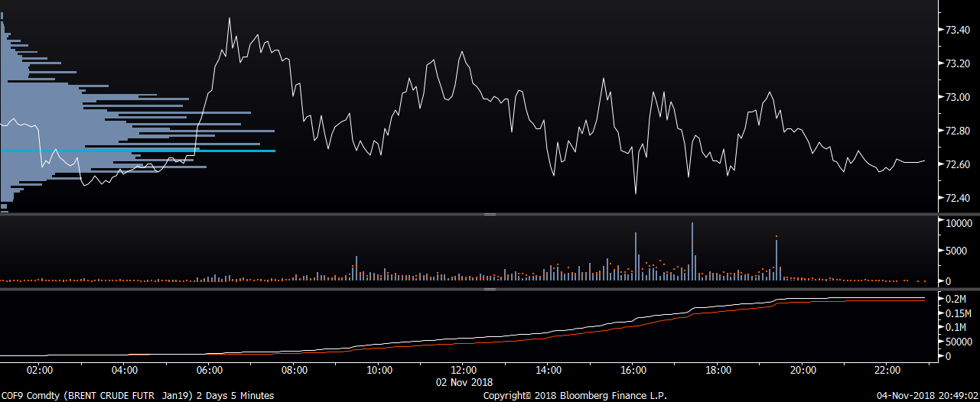
Task: Click the 0.15M cumulative volume axis label
Action: pos(959,313)
